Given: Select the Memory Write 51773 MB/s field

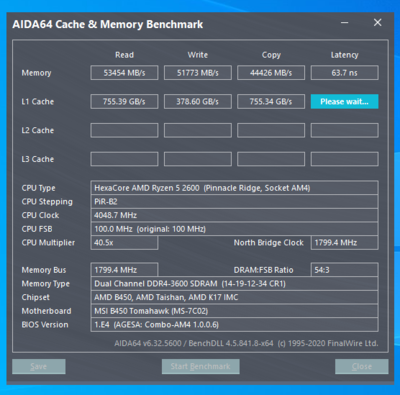Looking at the screenshot, I should (198, 73).
